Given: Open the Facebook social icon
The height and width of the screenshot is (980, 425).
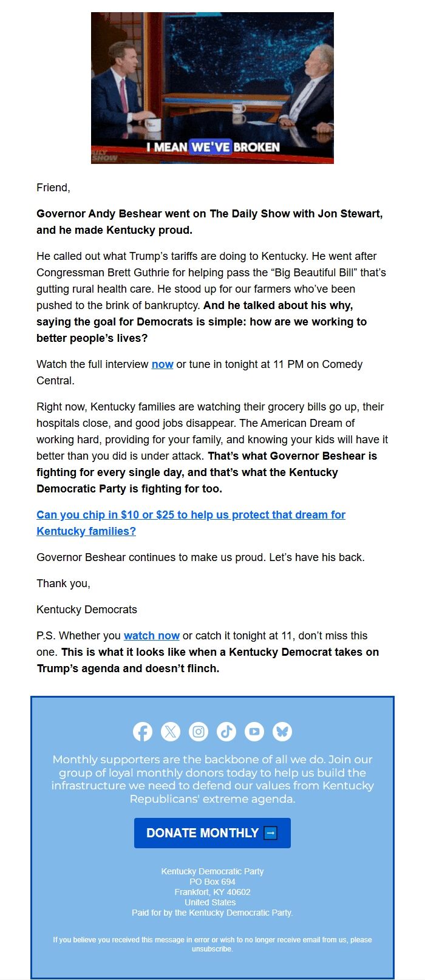Looking at the screenshot, I should 143,732.
